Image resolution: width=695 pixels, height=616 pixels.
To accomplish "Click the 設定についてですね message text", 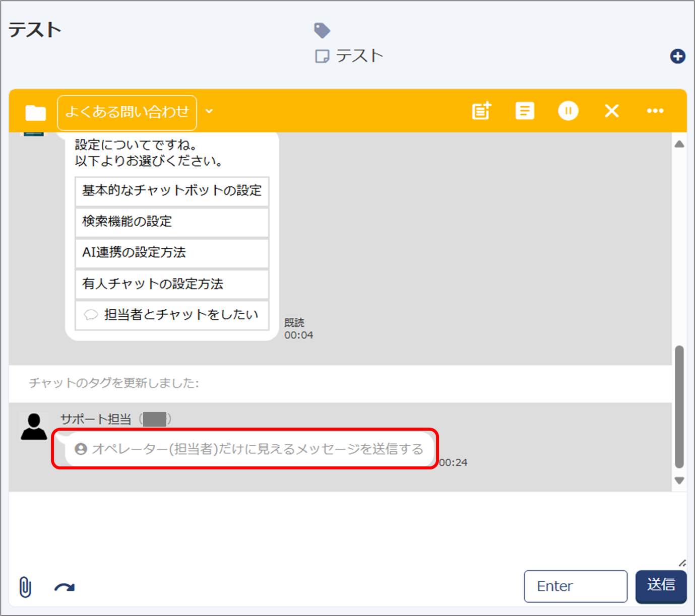I will point(136,145).
